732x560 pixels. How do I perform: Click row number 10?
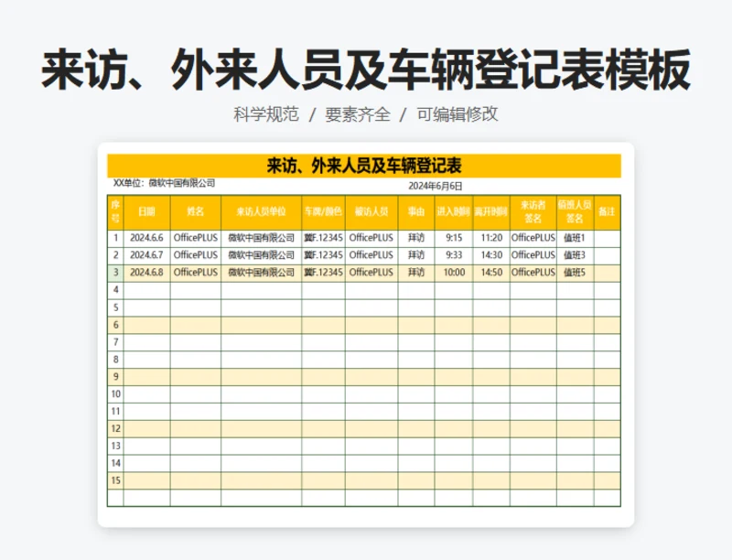116,393
